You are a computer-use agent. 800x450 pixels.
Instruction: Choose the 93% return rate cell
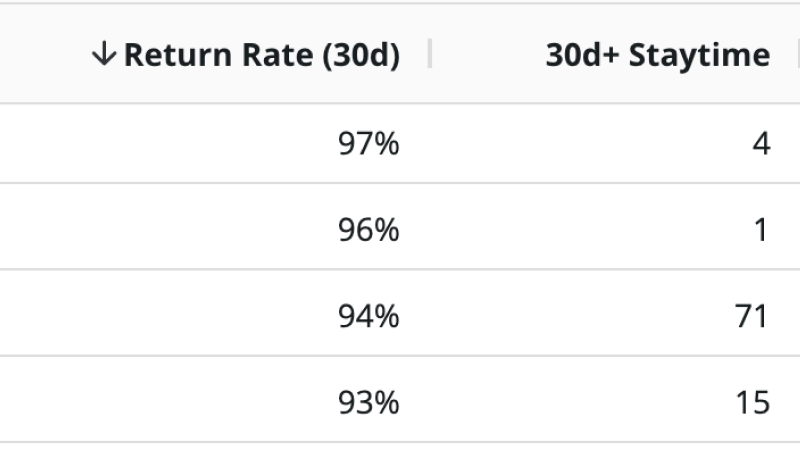(369, 403)
